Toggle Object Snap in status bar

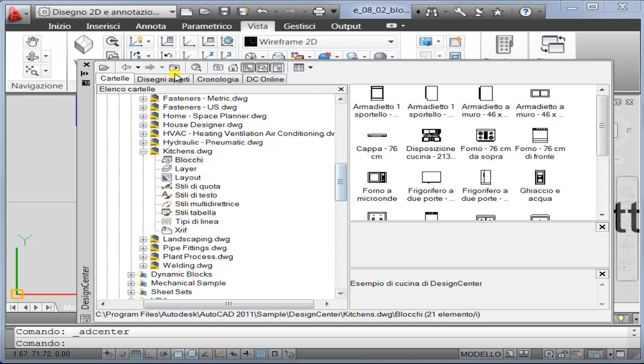[x=177, y=353]
